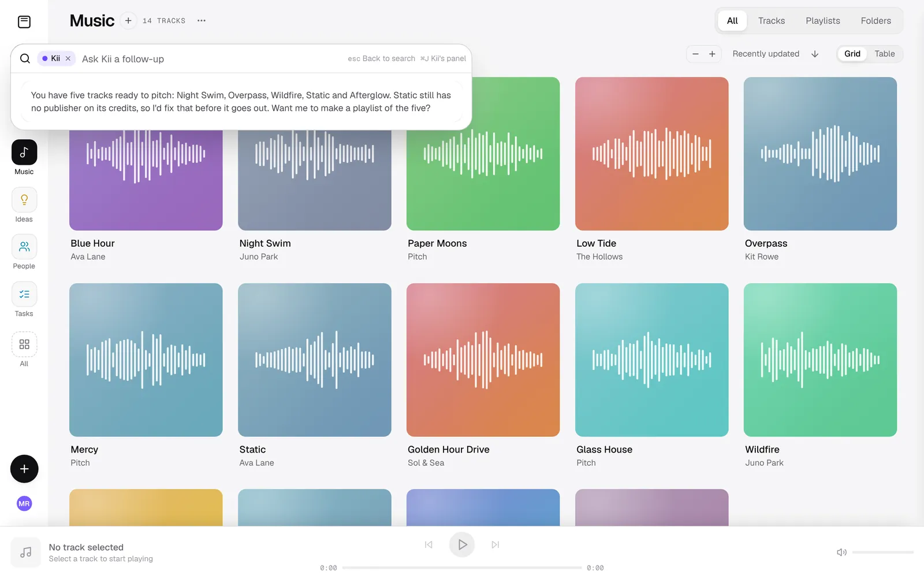The image size is (924, 578).
Task: Open the Static track cover
Action: (314, 360)
